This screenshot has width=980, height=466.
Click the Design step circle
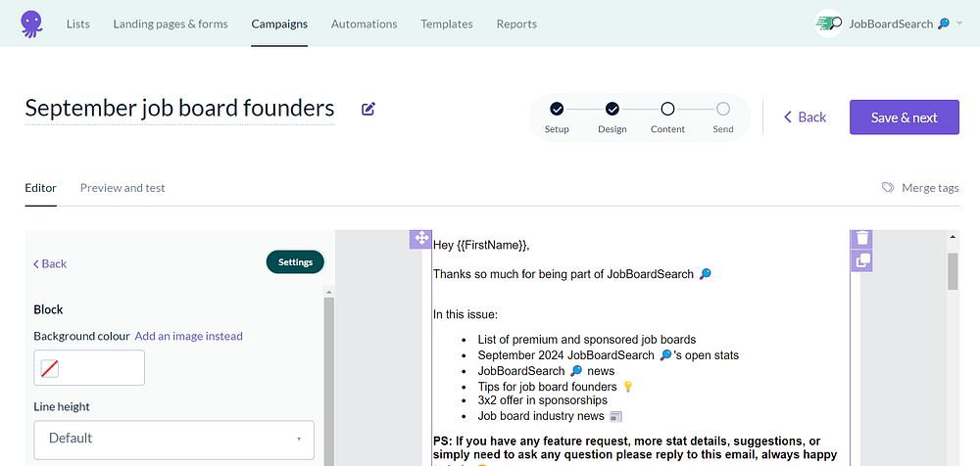click(612, 110)
